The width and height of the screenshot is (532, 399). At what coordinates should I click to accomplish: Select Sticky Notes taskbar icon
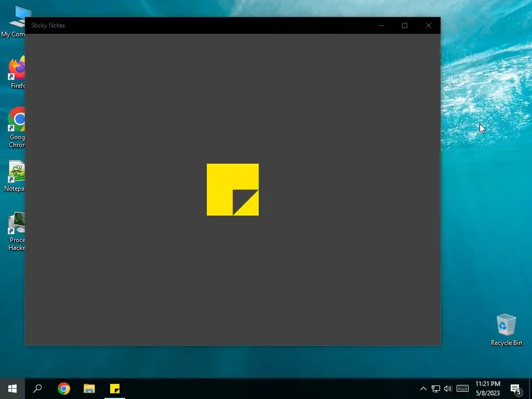115,389
